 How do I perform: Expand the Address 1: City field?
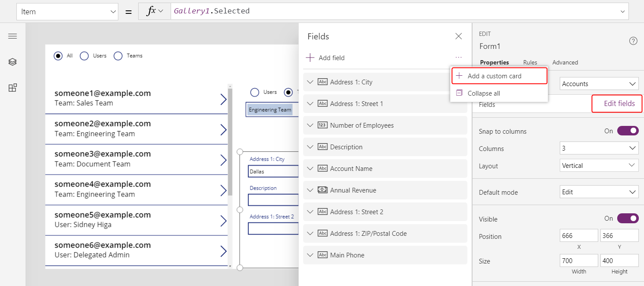point(310,82)
